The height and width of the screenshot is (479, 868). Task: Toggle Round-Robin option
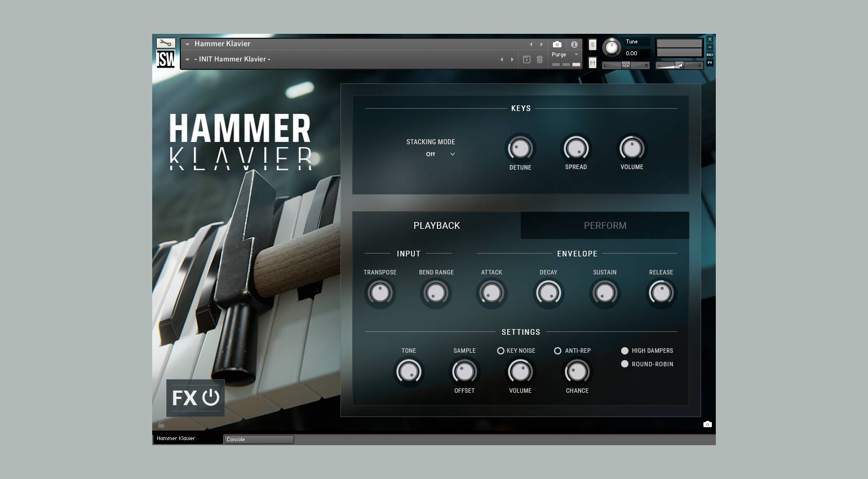[625, 364]
